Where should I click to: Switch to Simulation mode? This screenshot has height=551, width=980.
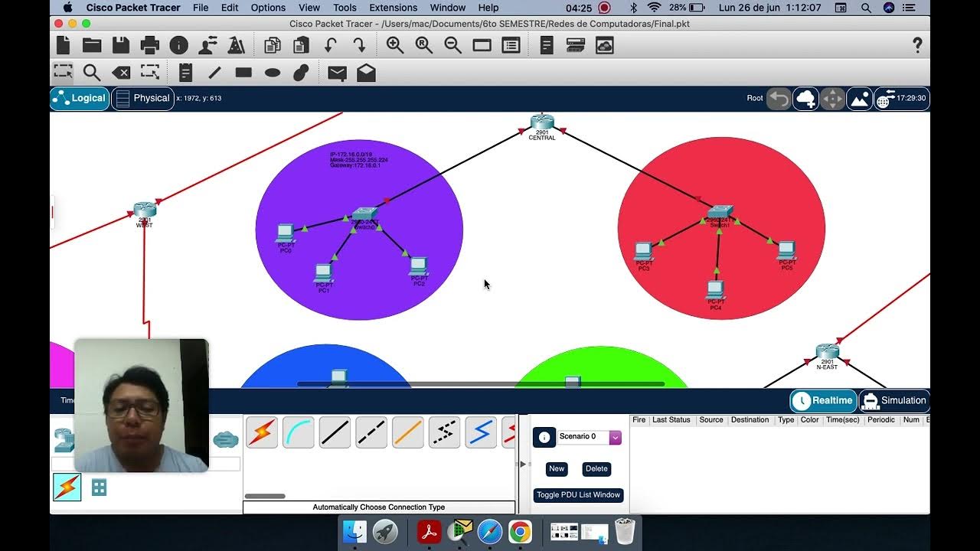893,400
